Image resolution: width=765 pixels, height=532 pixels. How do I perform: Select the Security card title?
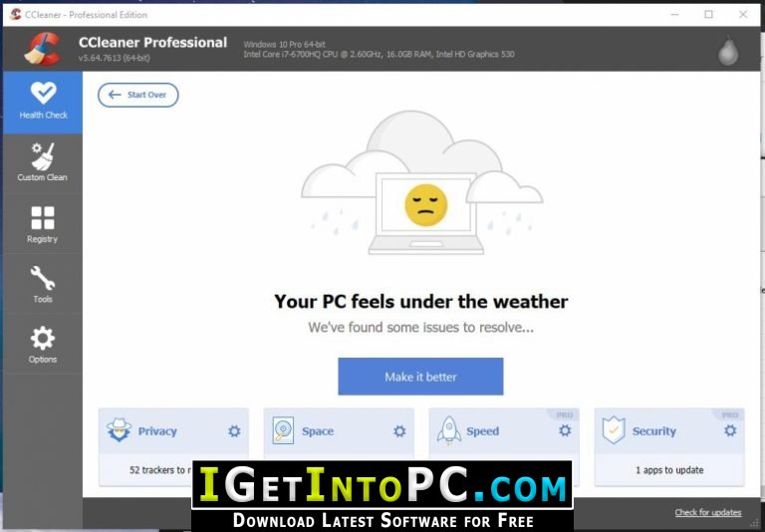pos(654,431)
